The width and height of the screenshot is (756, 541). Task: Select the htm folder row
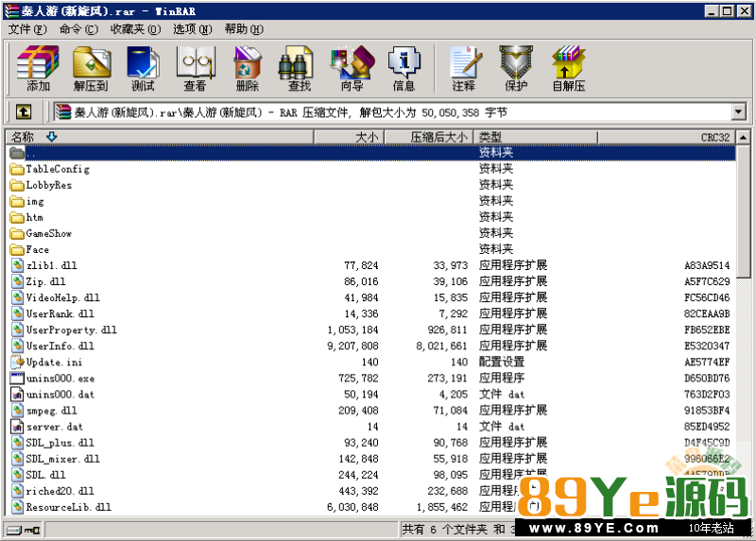(371, 217)
